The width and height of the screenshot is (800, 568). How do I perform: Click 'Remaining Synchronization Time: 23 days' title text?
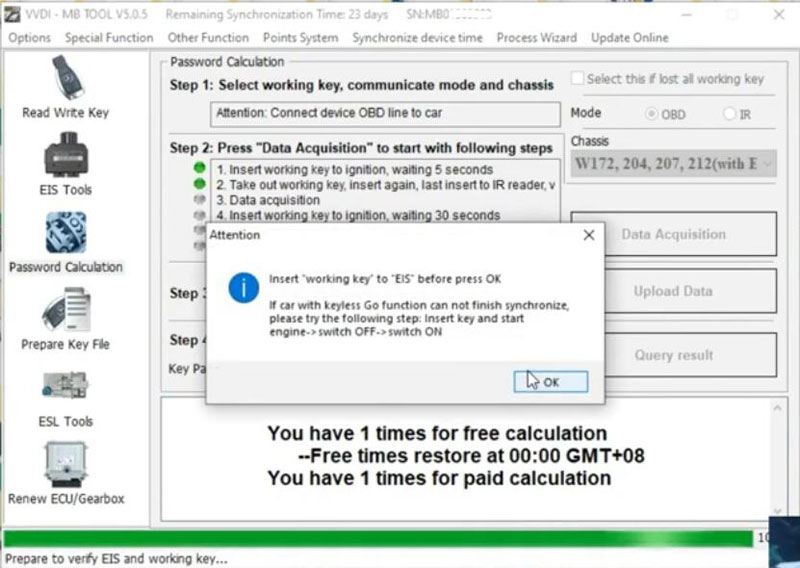[277, 14]
